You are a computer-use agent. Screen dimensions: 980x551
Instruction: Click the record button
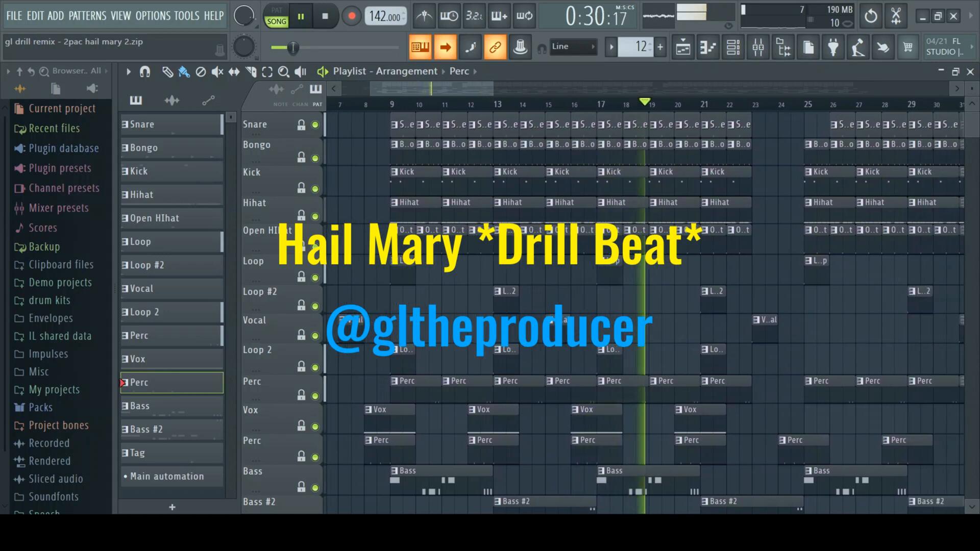(x=352, y=16)
